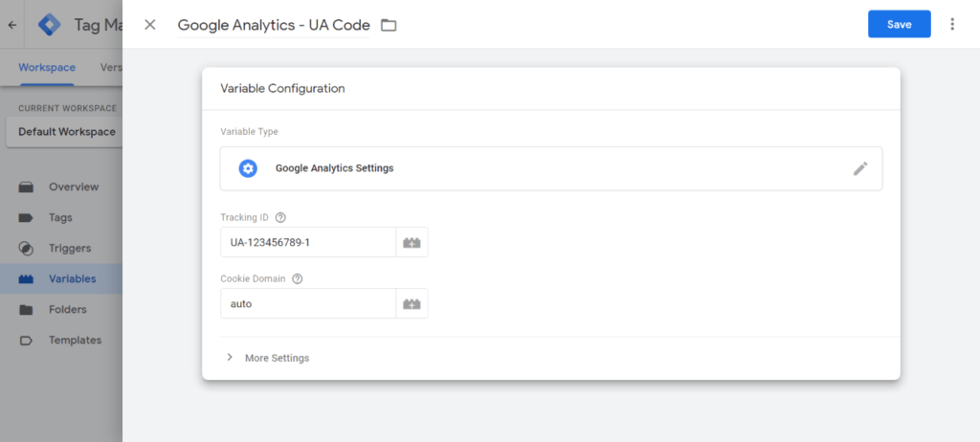This screenshot has height=442, width=980.
Task: Click the Variable Configuration heading
Action: click(x=282, y=89)
